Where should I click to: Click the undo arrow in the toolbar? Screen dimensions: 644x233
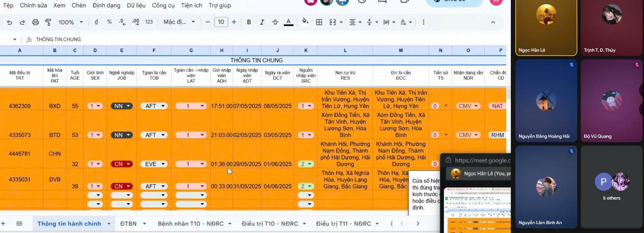pos(10,22)
